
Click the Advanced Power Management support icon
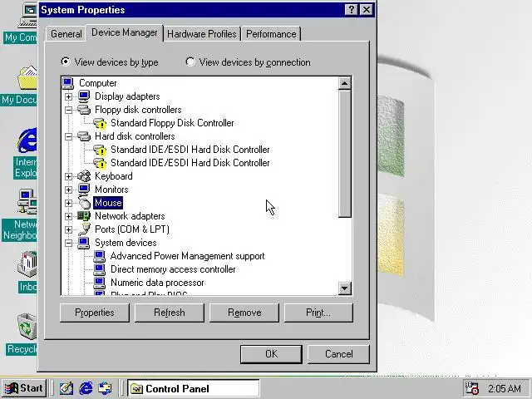click(100, 256)
